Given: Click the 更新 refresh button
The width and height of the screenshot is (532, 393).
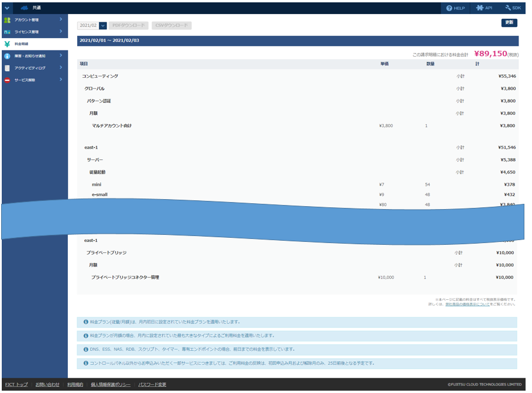Looking at the screenshot, I should pyautogui.click(x=509, y=22).
